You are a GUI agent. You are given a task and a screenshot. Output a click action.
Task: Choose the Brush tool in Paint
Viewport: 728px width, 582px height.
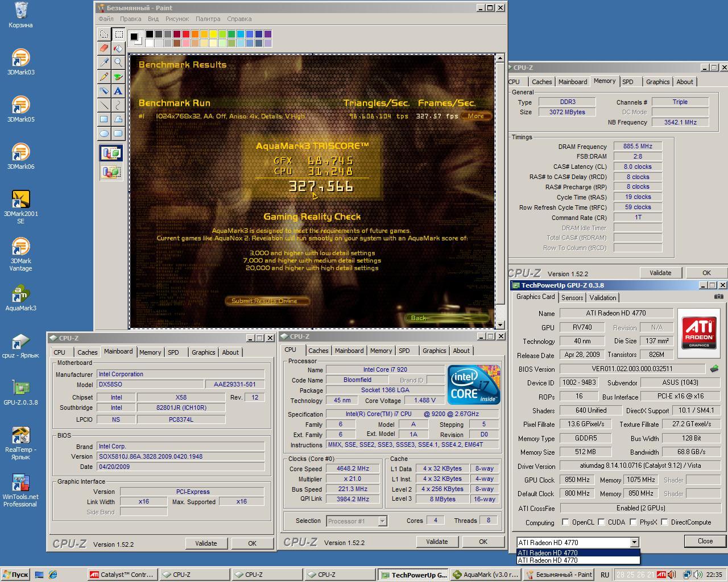tap(118, 77)
